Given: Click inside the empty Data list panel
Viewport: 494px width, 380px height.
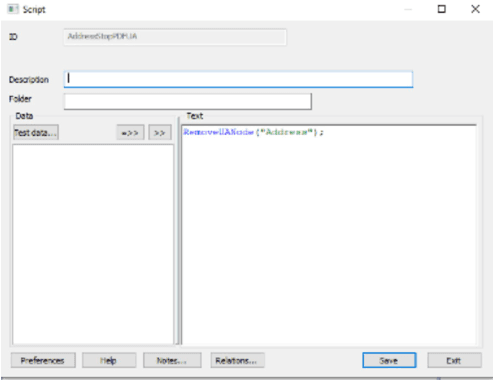Looking at the screenshot, I should 93,244.
